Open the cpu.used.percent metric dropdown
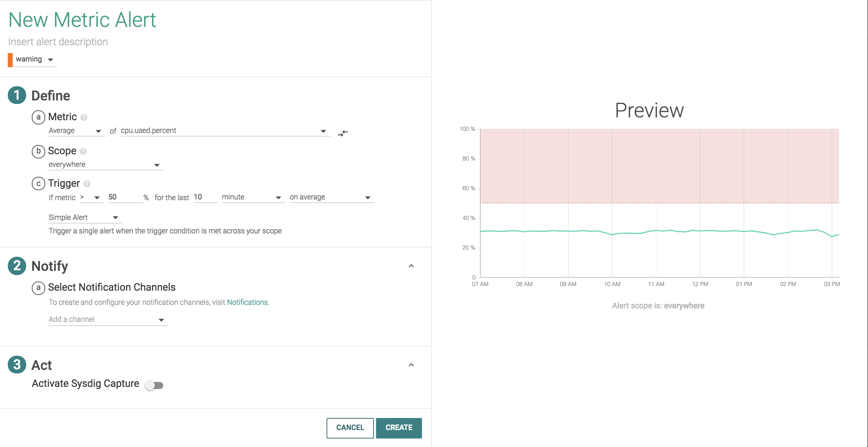 [x=225, y=130]
